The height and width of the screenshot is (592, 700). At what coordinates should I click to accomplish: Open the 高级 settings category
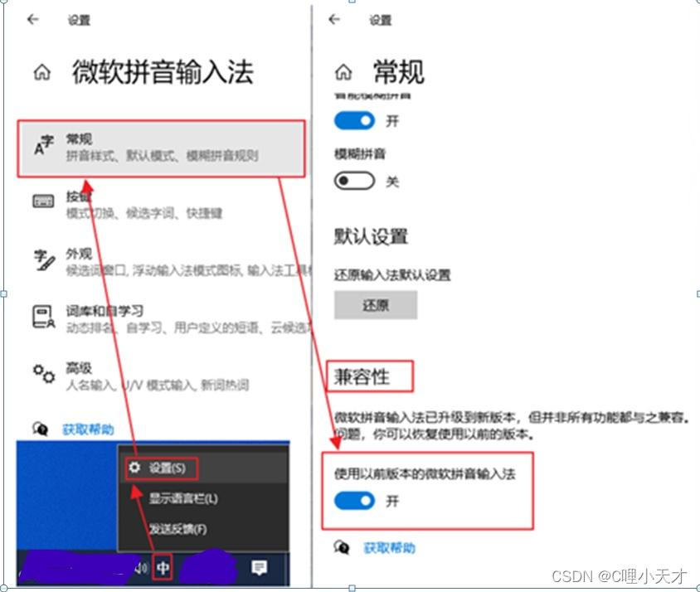(x=161, y=376)
